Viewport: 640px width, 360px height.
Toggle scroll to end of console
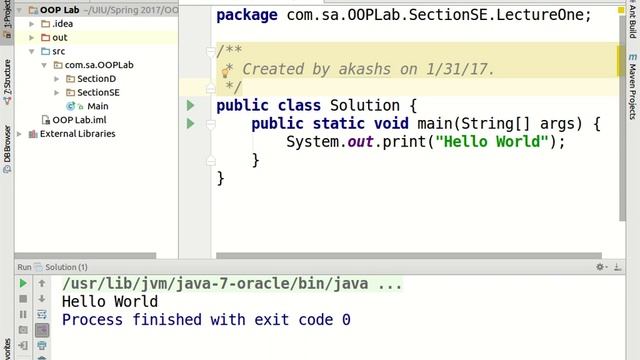point(42,330)
